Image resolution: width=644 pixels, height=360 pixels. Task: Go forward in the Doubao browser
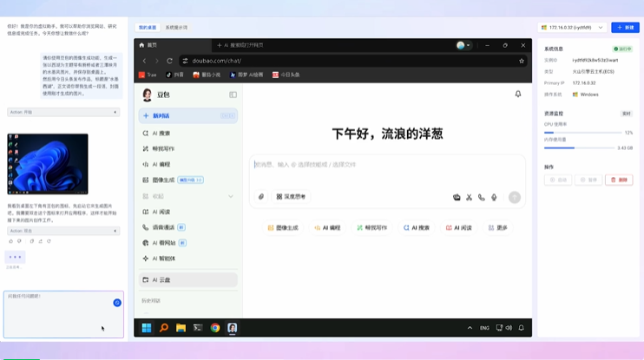[157, 61]
